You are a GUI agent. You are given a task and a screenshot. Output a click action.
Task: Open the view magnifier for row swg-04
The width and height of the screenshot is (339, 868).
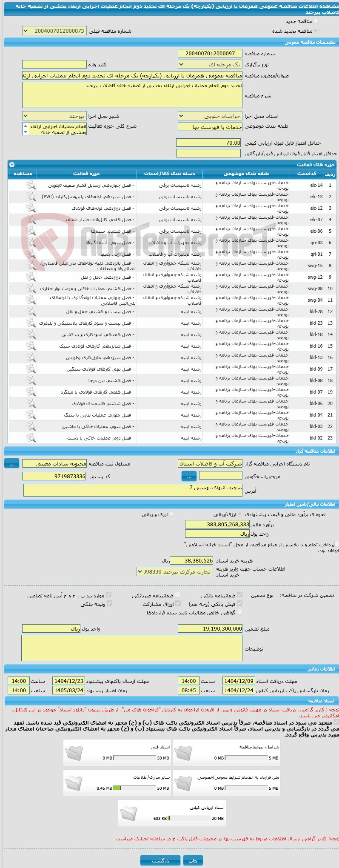[30, 300]
